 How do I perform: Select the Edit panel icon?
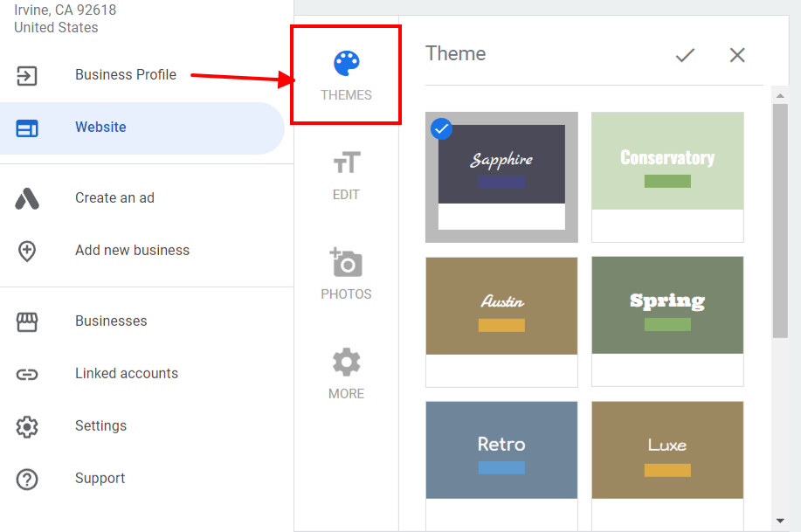pyautogui.click(x=346, y=162)
